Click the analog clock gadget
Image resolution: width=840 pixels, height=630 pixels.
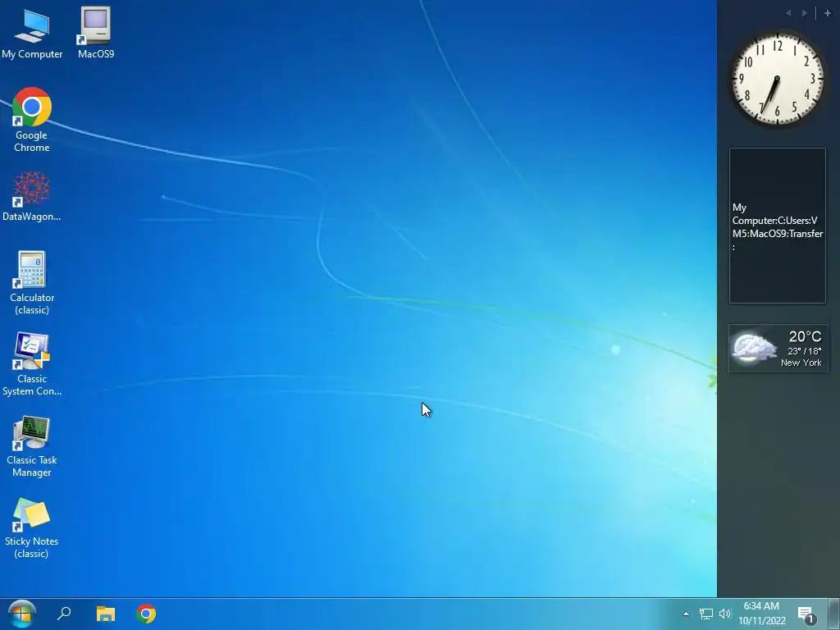click(x=777, y=79)
